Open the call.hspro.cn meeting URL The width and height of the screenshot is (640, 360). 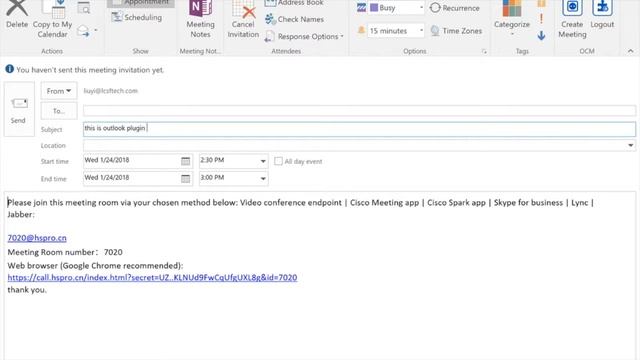(x=152, y=278)
